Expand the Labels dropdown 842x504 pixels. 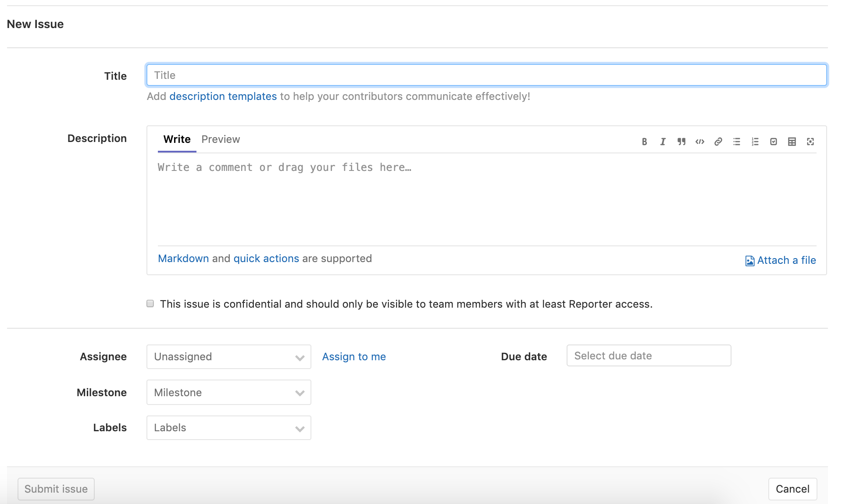228,428
